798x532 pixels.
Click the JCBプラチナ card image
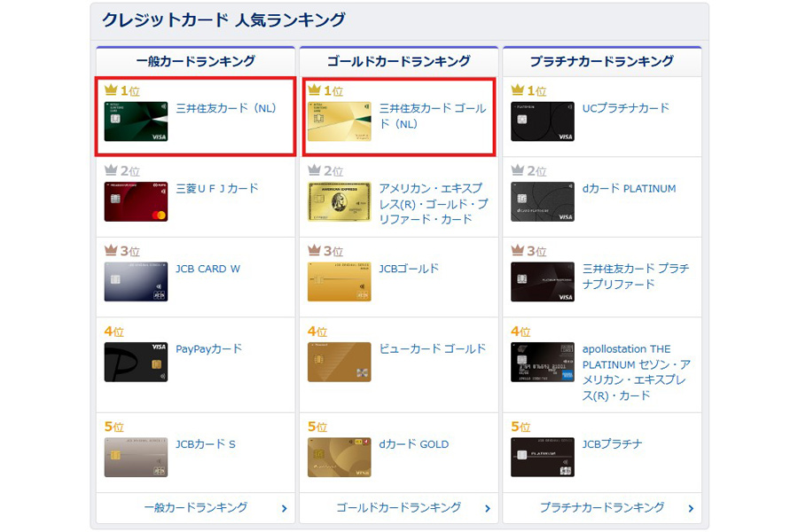543,458
